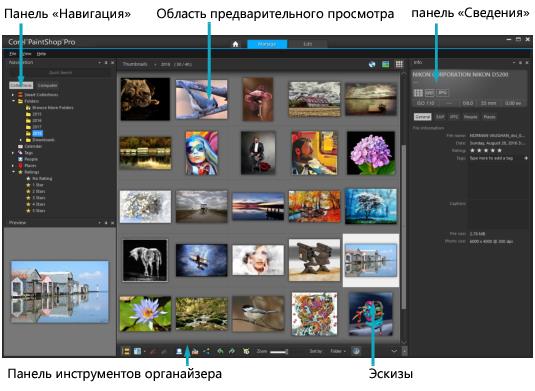Screen dimensions: 535x391
Task: Rotate left using green arrow icon
Action: pos(220,351)
